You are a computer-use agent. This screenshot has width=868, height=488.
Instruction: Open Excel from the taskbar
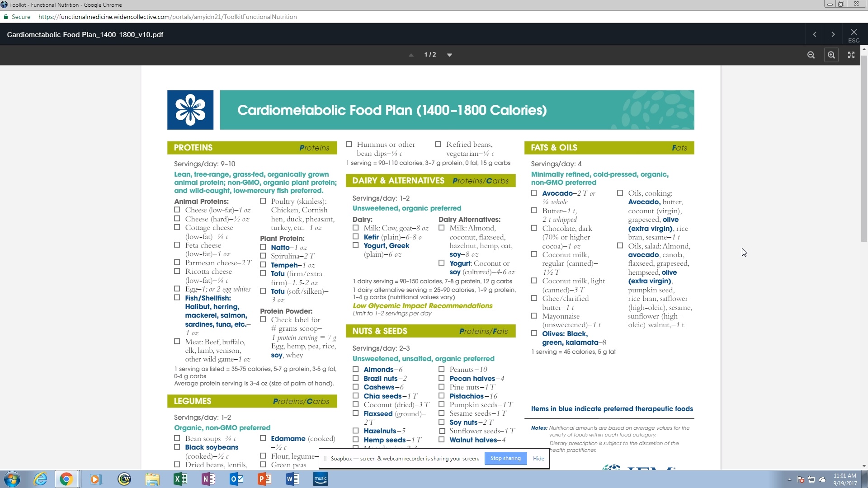pos(180,479)
